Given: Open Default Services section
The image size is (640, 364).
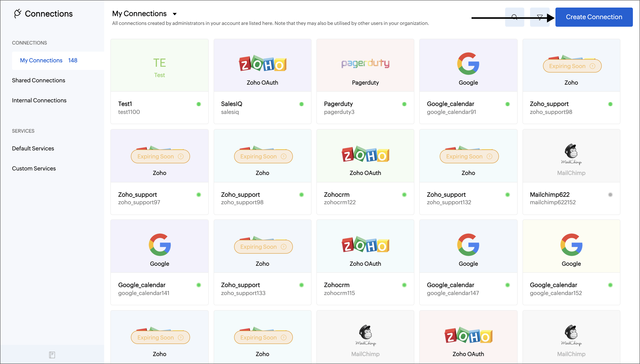Looking at the screenshot, I should (x=33, y=148).
